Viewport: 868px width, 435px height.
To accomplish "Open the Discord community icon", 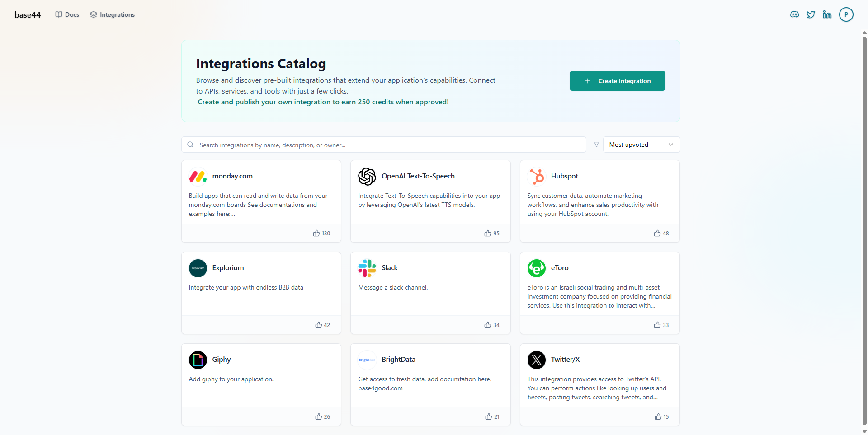I will tap(794, 14).
